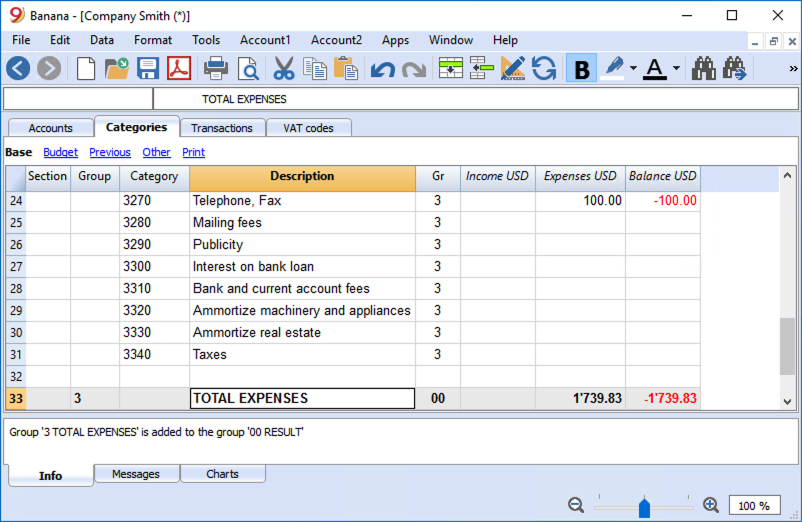Open the Window menu
Screen dimensions: 802x522
pos(451,40)
